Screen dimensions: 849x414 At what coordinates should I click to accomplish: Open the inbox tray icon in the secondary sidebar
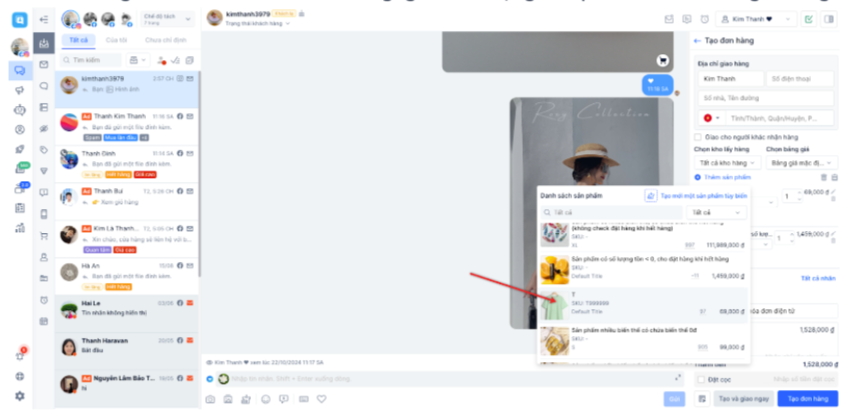point(44,43)
